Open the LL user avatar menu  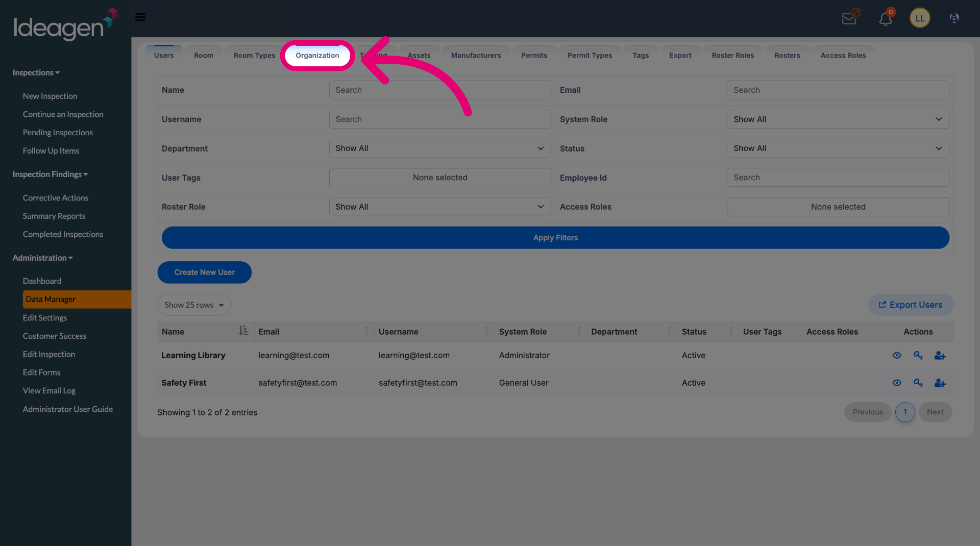coord(920,18)
